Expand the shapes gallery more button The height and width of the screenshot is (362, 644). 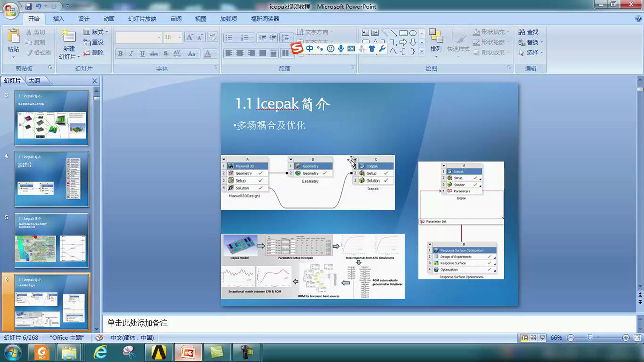point(421,51)
